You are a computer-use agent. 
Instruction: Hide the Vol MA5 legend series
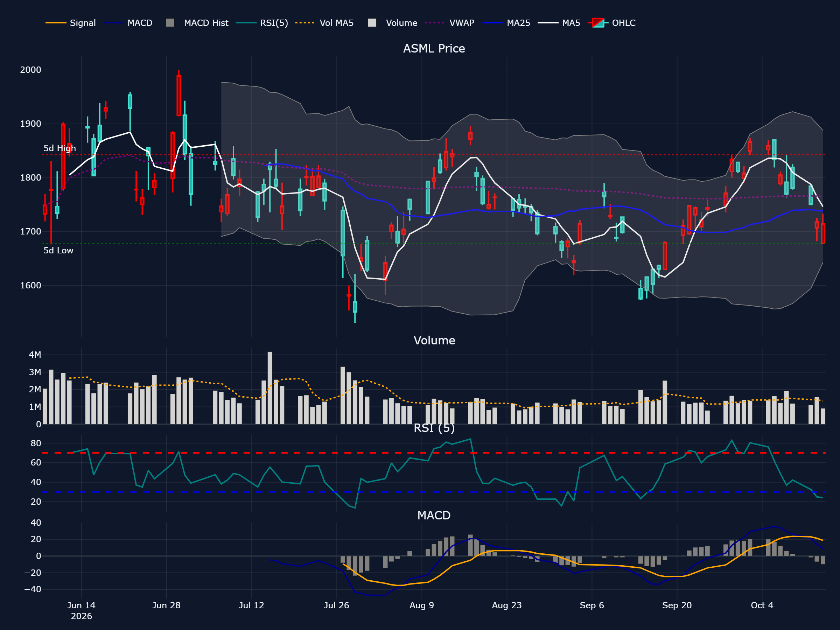(324, 23)
